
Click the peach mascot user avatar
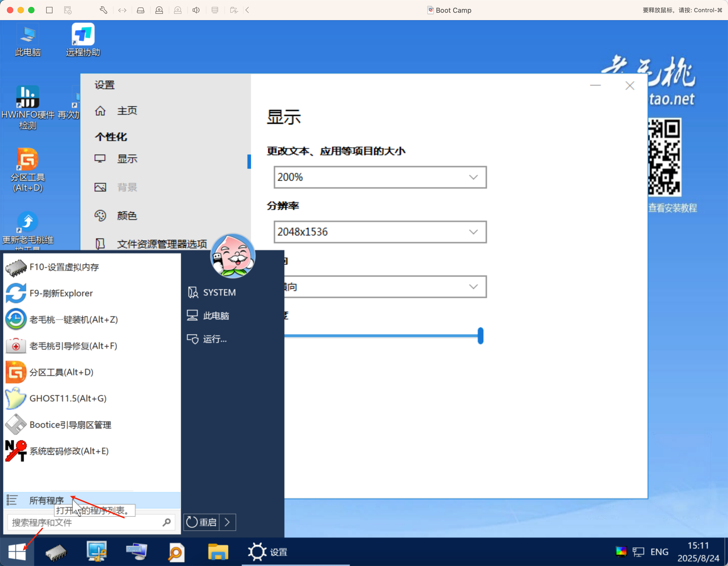(233, 256)
